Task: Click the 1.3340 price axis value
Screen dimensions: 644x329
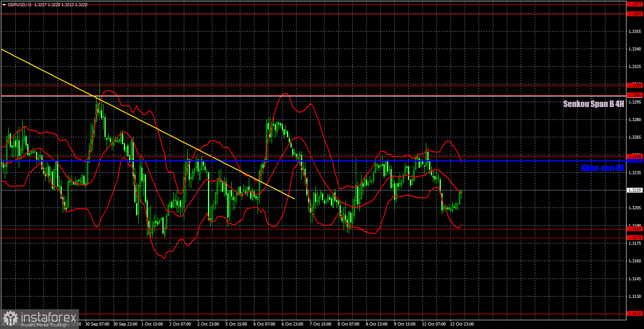Action: pyautogui.click(x=635, y=49)
